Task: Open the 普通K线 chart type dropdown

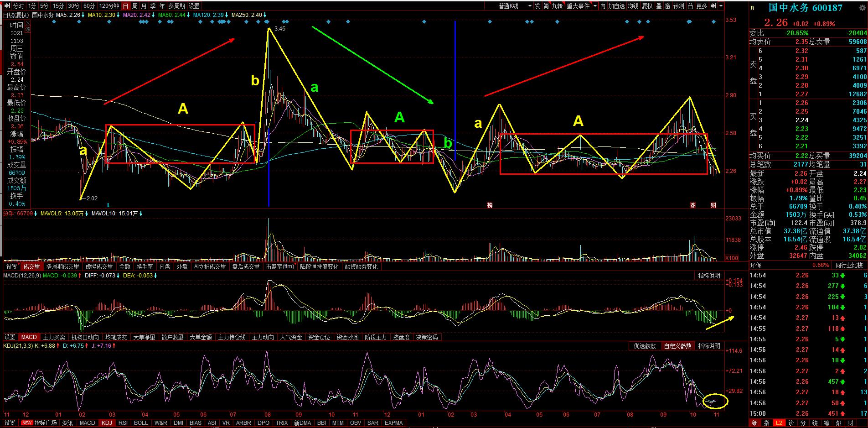Action: coord(514,6)
